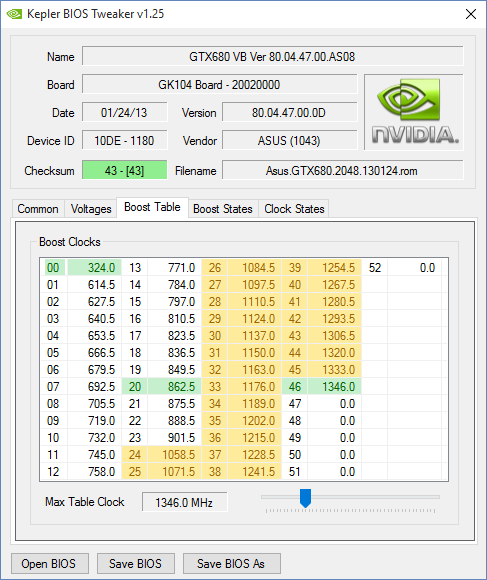487x580 pixels.
Task: Click index cell 46 in boost table
Action: pos(295,387)
